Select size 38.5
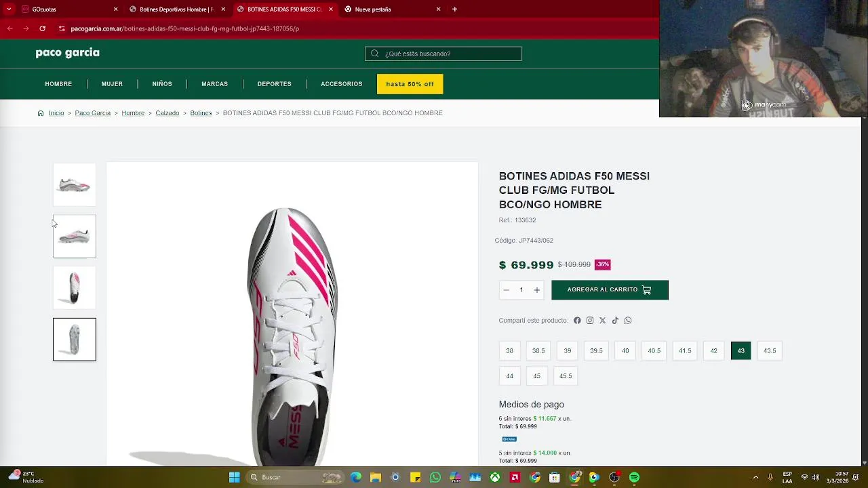This screenshot has width=868, height=488. click(x=538, y=351)
